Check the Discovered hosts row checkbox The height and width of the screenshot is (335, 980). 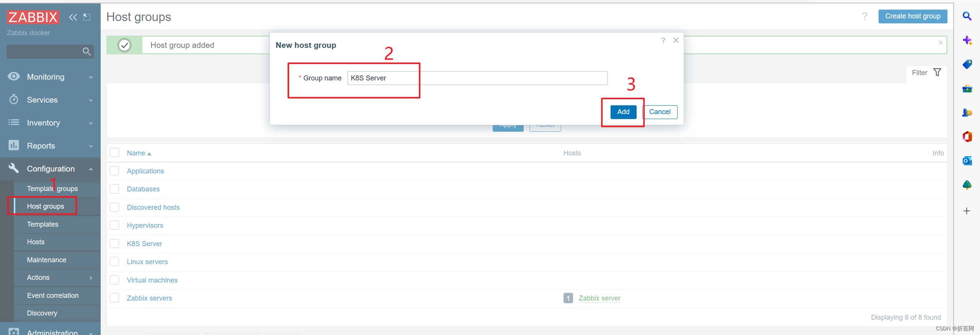pos(114,207)
